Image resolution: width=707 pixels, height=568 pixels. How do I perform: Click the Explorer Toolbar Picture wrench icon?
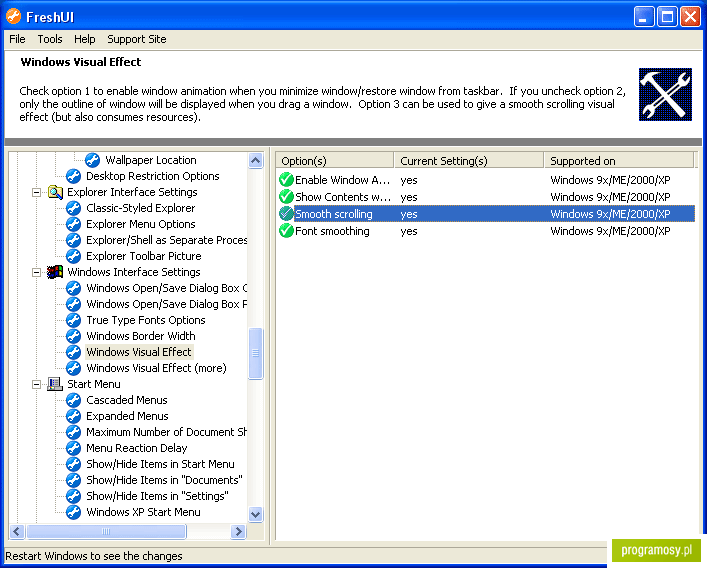coord(73,256)
